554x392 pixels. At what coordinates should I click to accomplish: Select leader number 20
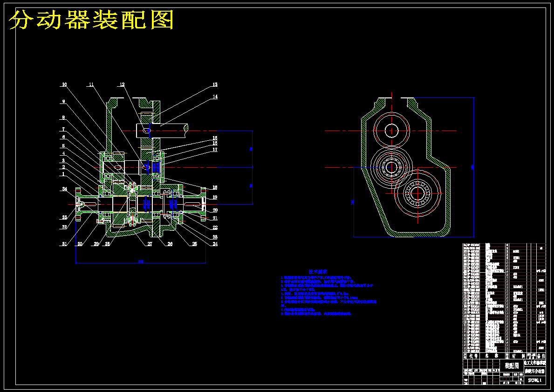coord(215,210)
